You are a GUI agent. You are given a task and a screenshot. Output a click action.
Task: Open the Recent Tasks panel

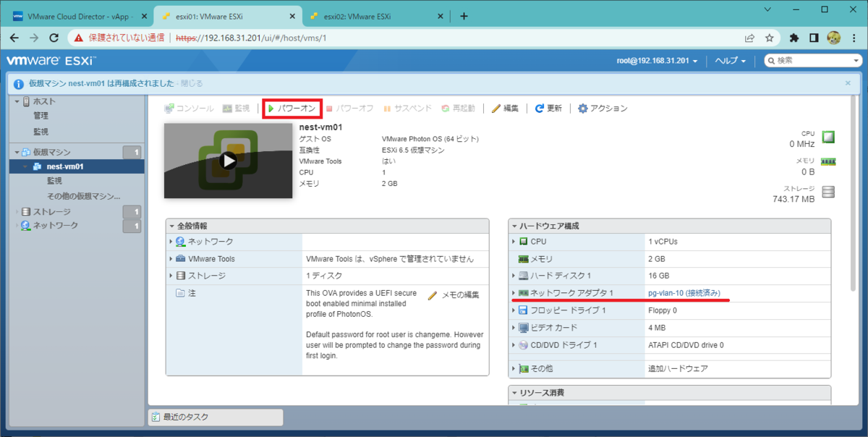216,417
